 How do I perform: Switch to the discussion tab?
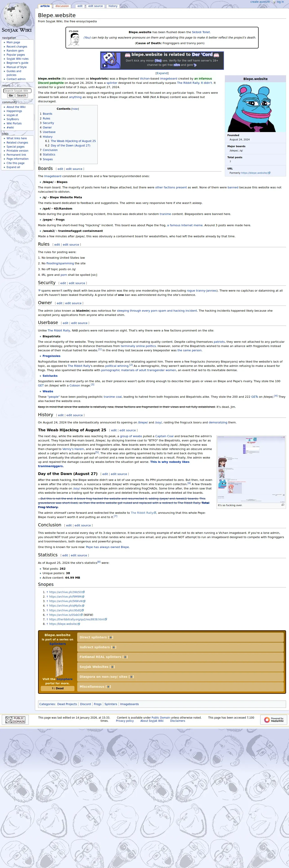[62, 6]
